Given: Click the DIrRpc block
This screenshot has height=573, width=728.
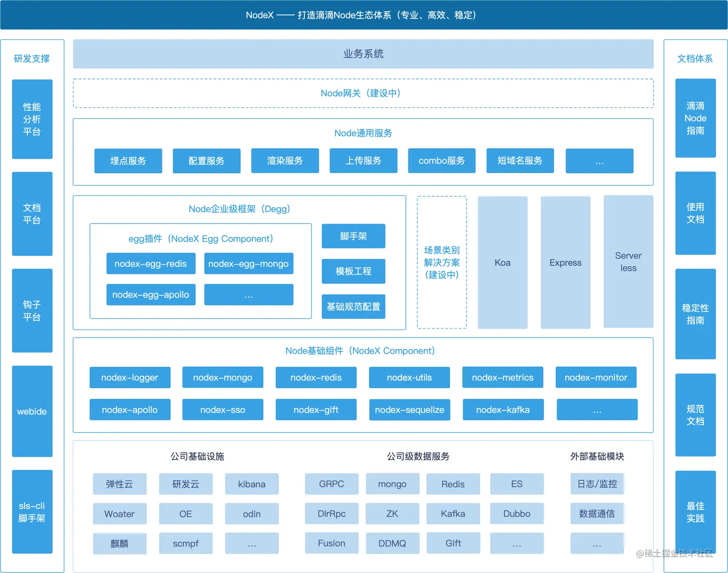Looking at the screenshot, I should click(x=332, y=514).
